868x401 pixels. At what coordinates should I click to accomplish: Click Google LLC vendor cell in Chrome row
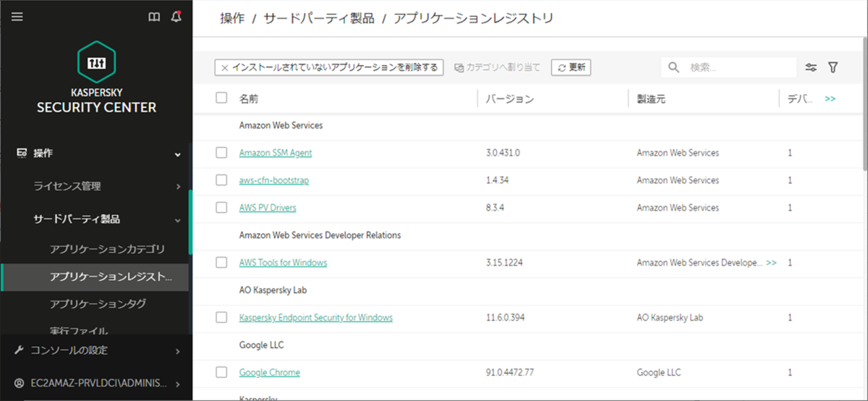658,372
